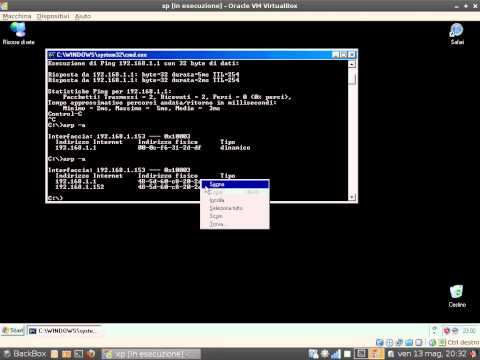Click the cmd.exe window title bar

[x=202, y=54]
